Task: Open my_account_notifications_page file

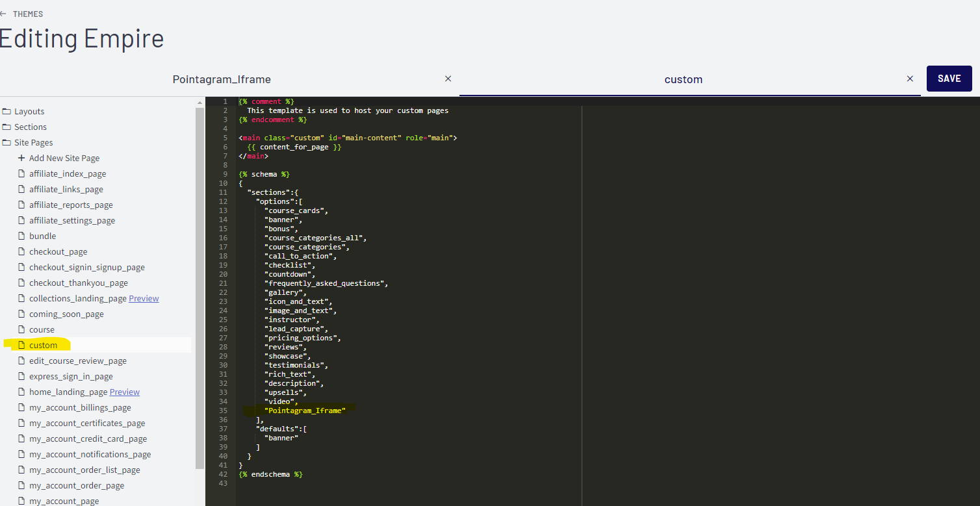Action: [x=90, y=454]
